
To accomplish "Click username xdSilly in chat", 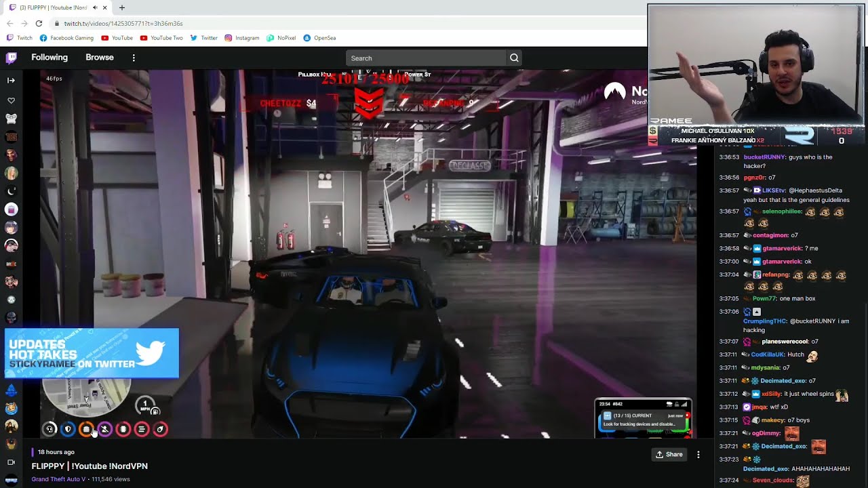I will click(x=771, y=394).
